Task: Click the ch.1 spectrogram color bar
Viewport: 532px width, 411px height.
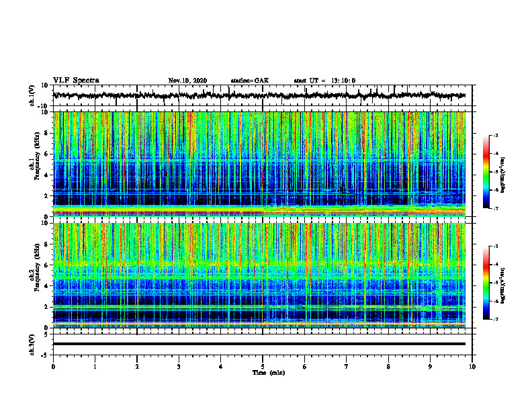Action: [486, 172]
